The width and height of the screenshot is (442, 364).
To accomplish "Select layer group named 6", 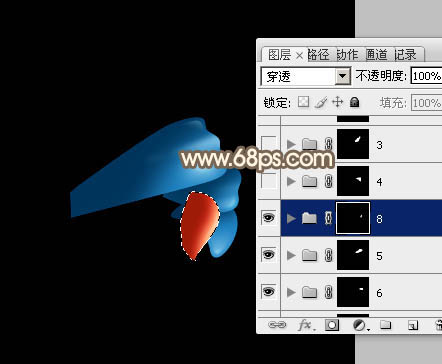I will [361, 292].
